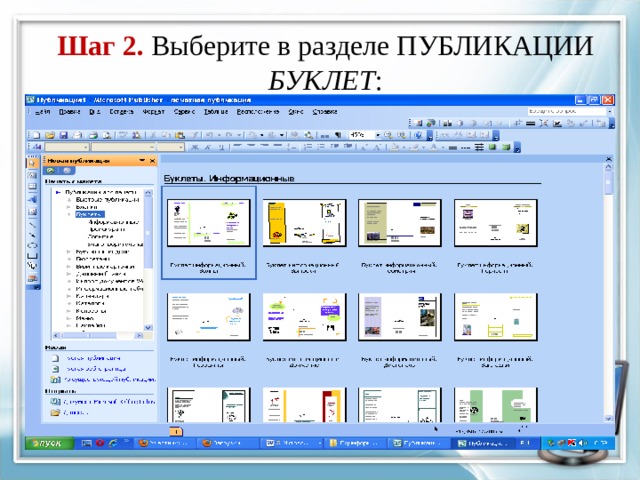
Task: Open the Design Gallery Object tool
Action: pos(32,278)
